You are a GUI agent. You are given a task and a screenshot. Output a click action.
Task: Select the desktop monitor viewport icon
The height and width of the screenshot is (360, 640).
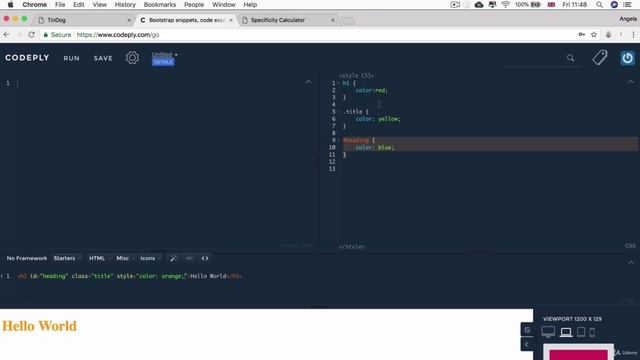(548, 332)
